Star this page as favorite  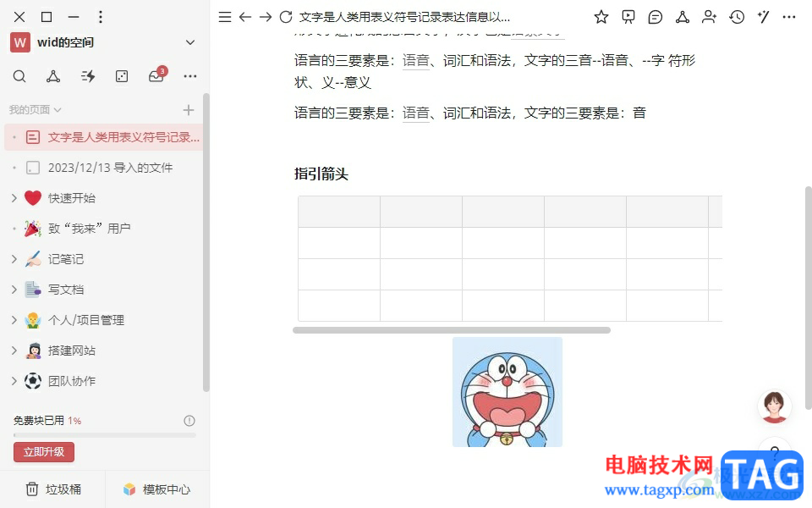coord(601,17)
